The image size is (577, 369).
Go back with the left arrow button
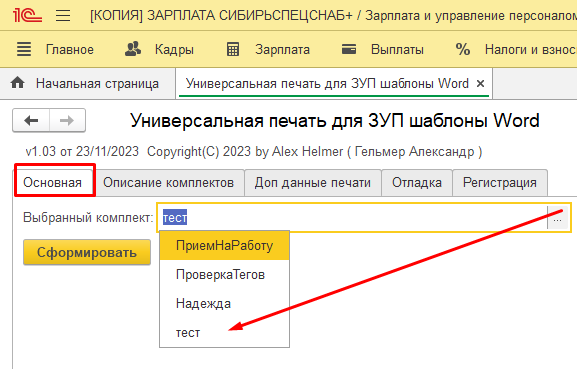point(31,120)
